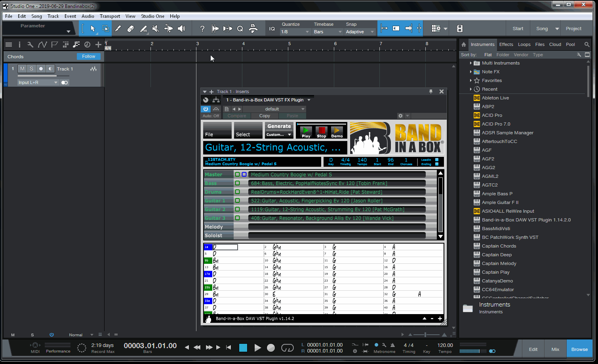Viewport: 598px width, 364px height.
Task: Toggle the transport loop button
Action: click(x=288, y=348)
